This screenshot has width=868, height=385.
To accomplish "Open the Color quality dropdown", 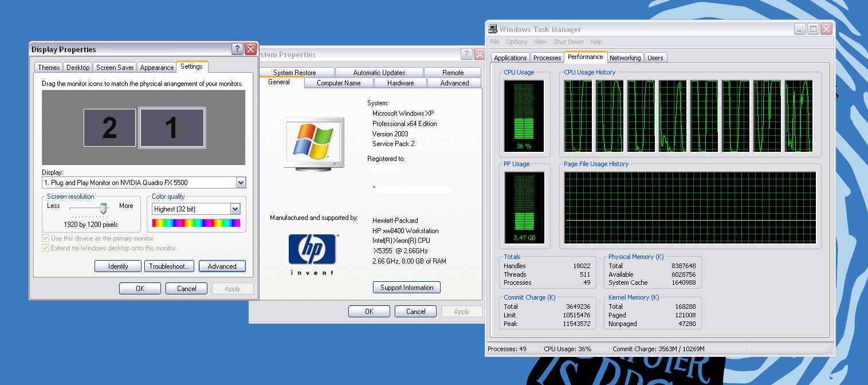I will (235, 209).
